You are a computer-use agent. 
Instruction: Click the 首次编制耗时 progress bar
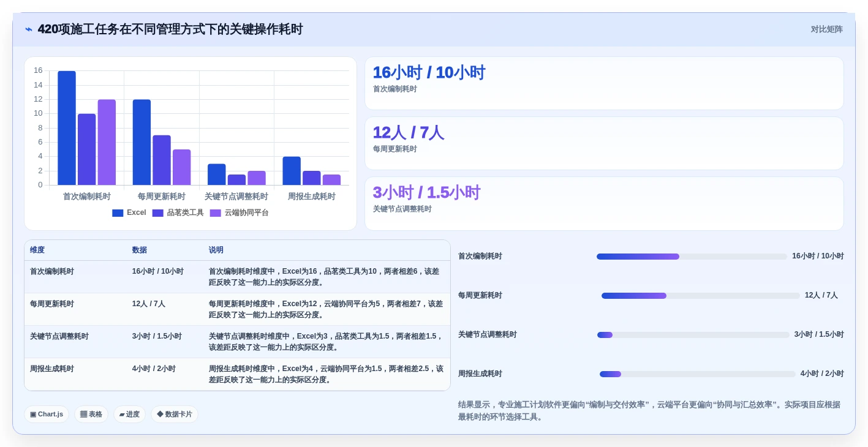click(692, 257)
